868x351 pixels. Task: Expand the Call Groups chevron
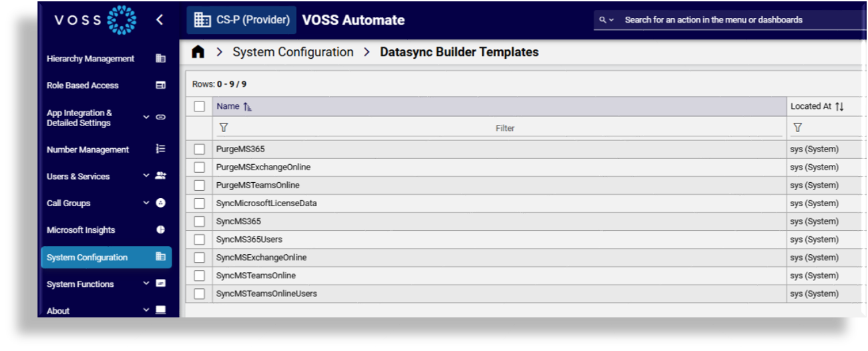[x=146, y=202]
